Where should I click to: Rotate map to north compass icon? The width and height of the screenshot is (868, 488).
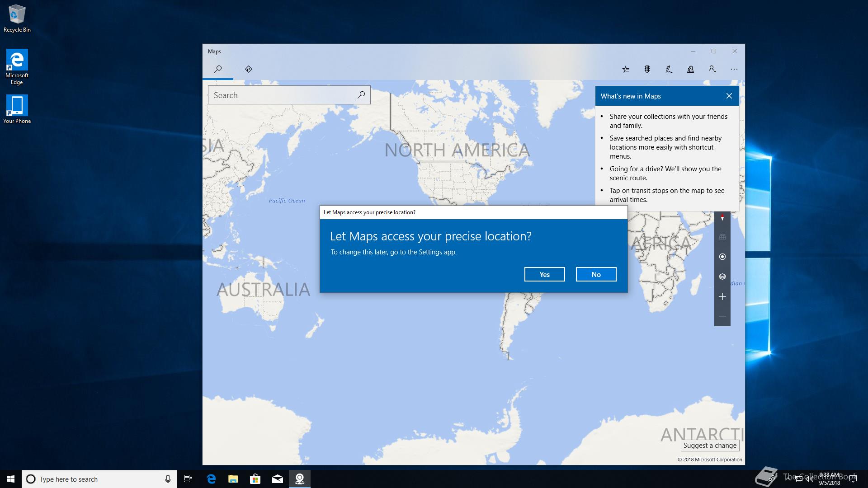click(x=722, y=218)
